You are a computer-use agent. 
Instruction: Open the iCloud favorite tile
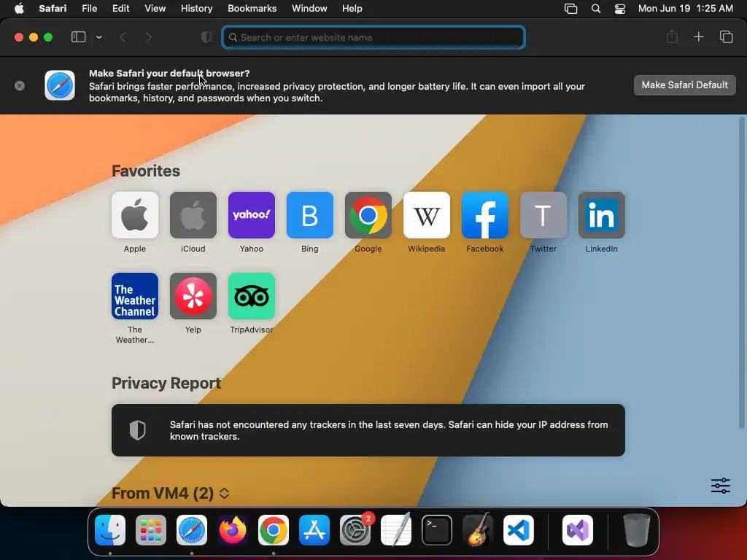click(193, 215)
